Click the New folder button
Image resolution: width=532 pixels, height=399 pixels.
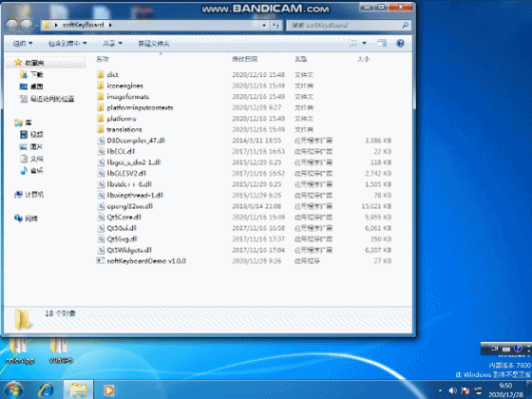click(x=154, y=43)
